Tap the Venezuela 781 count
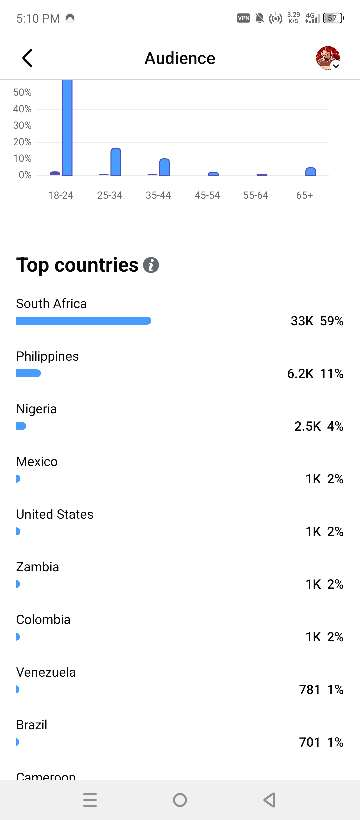This screenshot has width=360, height=820. (x=309, y=690)
